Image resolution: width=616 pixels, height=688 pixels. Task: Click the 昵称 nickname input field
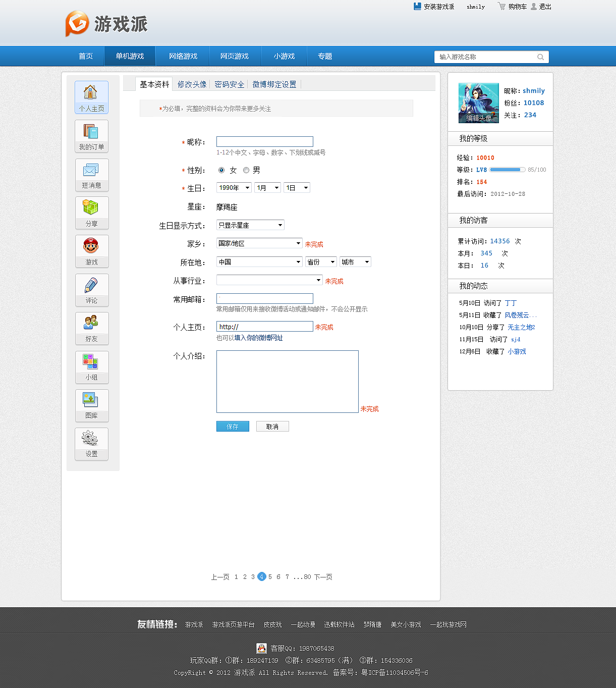click(x=265, y=142)
